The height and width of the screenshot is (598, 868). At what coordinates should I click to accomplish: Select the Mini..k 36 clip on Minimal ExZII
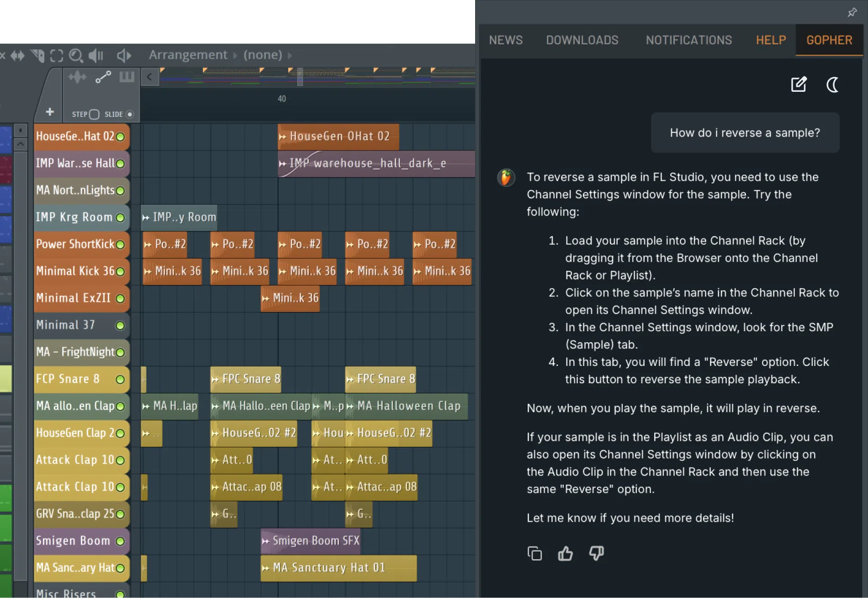pyautogui.click(x=290, y=298)
